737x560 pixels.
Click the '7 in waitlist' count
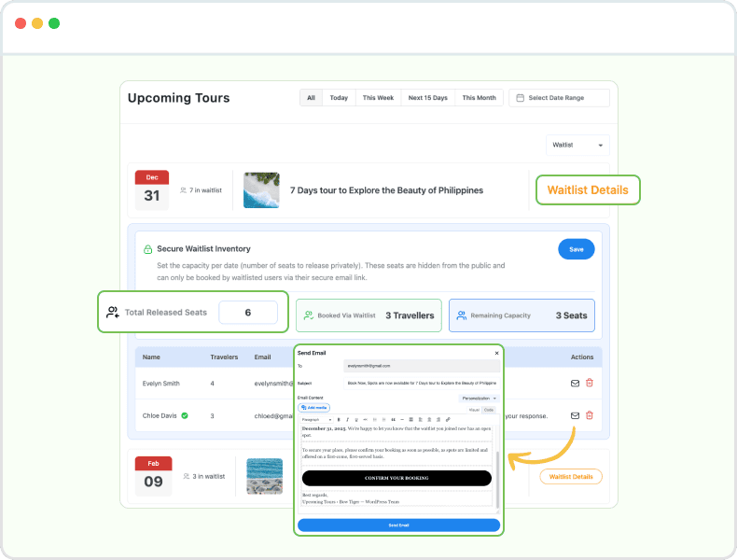pos(205,190)
